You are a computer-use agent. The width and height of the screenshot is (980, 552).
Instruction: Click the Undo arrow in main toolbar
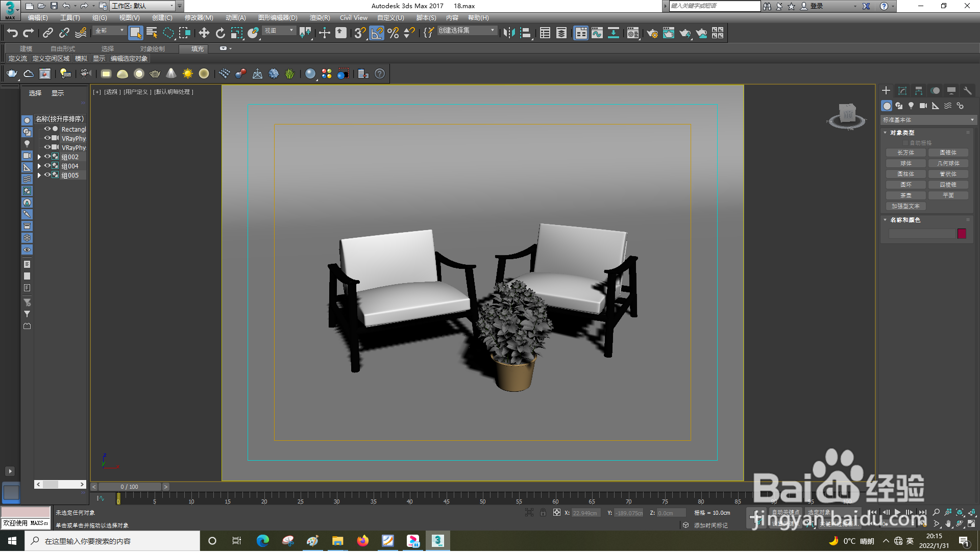pos(12,33)
